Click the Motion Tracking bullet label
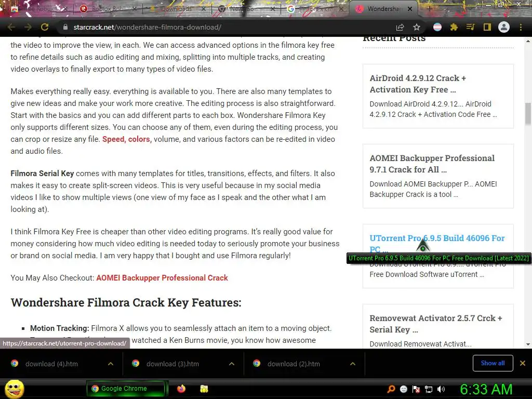This screenshot has width=532, height=399. (59, 328)
